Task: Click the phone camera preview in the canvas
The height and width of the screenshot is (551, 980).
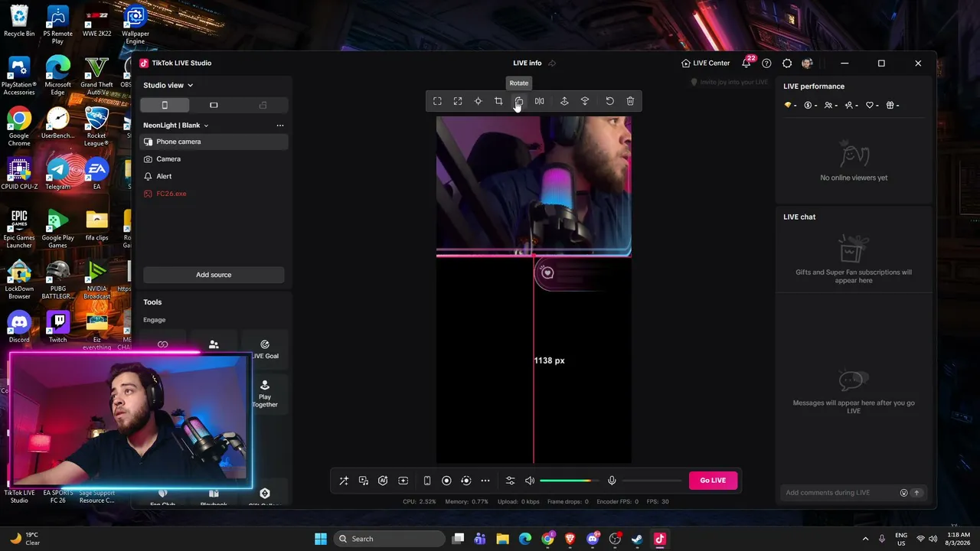Action: tap(534, 186)
